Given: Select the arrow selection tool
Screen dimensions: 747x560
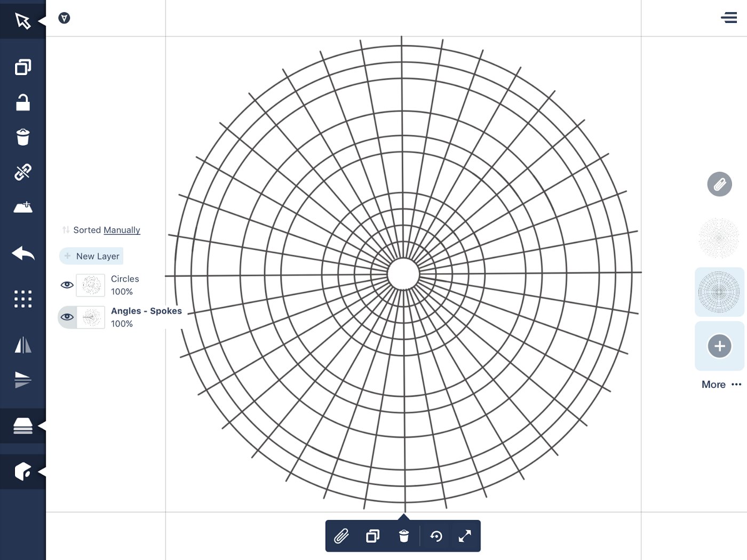Looking at the screenshot, I should (22, 21).
